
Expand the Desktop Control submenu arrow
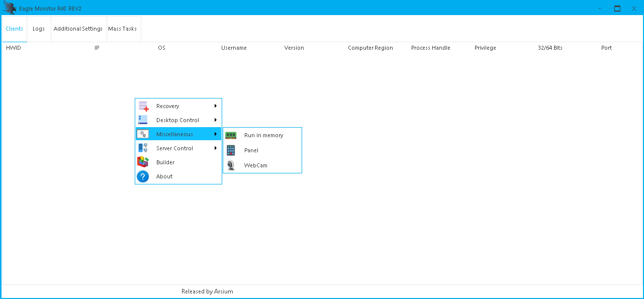point(216,120)
